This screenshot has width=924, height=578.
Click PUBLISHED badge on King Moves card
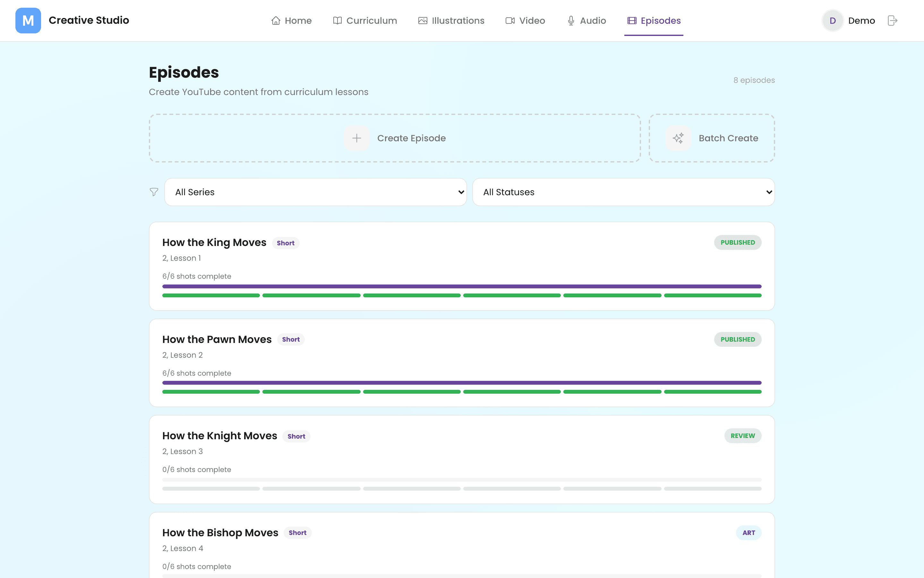click(x=738, y=242)
